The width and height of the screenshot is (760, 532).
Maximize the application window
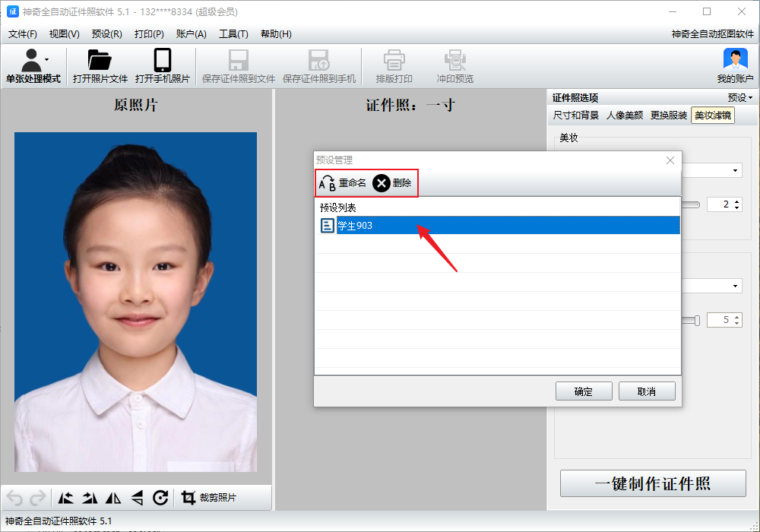(x=707, y=11)
